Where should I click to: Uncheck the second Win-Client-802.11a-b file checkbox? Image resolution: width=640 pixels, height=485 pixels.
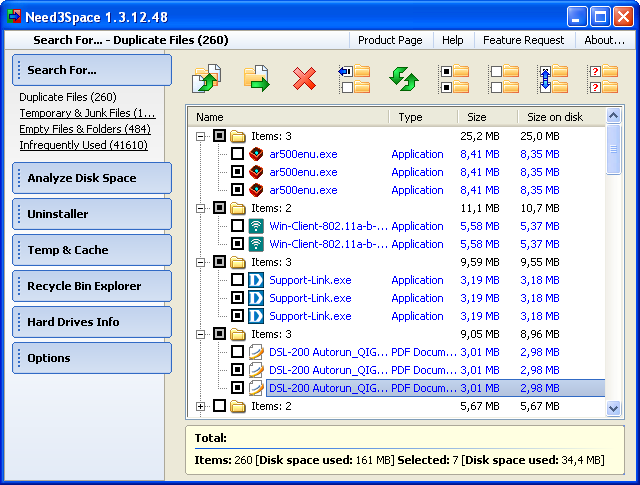coord(237,244)
